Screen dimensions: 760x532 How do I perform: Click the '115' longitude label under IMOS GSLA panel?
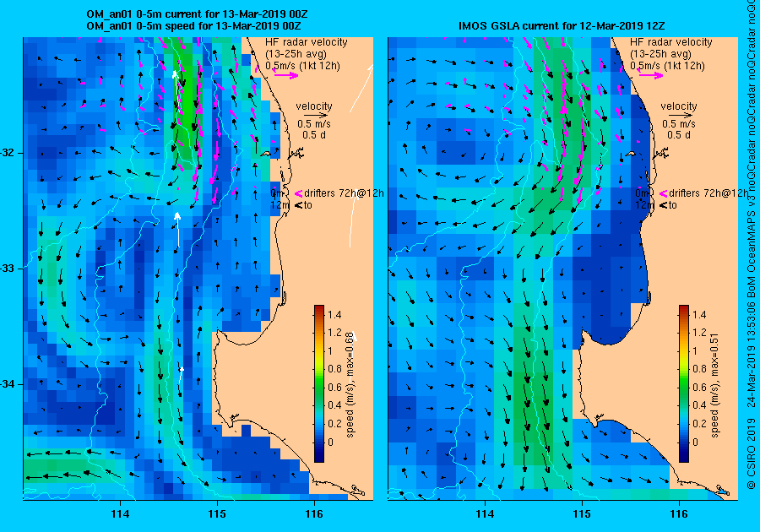[x=582, y=514]
